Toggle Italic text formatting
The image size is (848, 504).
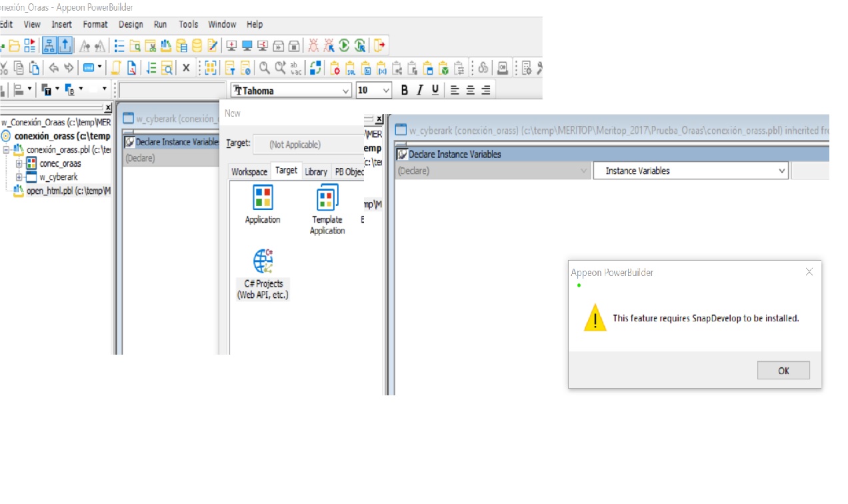click(x=419, y=90)
